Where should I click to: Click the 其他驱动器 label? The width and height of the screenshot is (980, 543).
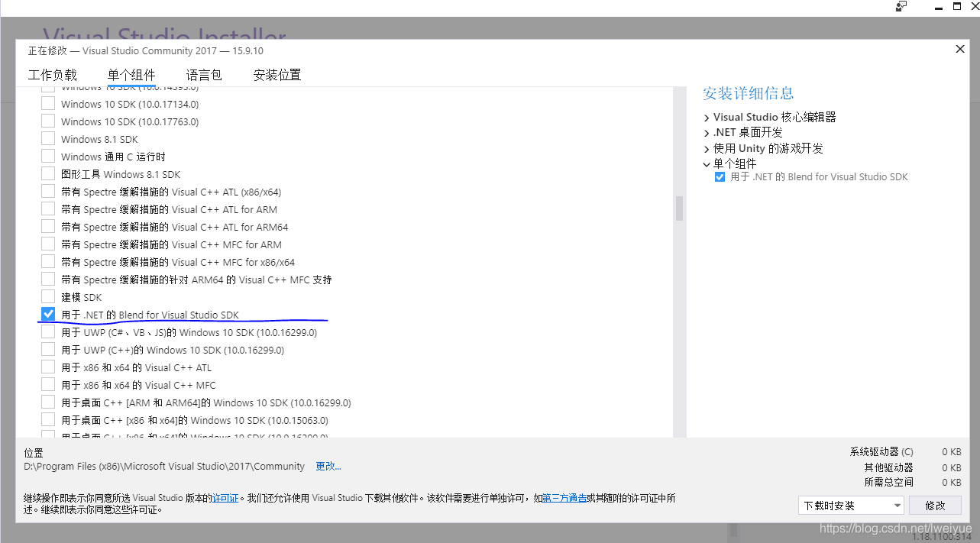889,467
